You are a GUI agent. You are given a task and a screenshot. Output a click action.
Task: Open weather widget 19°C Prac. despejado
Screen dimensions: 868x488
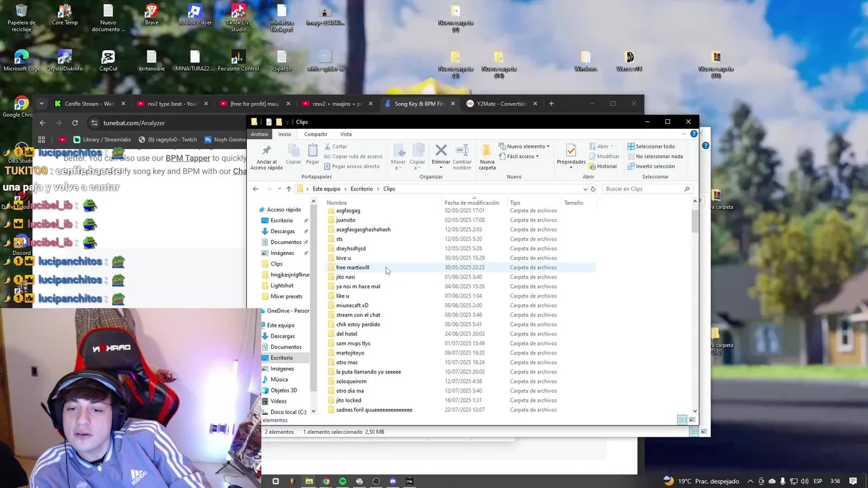click(701, 481)
